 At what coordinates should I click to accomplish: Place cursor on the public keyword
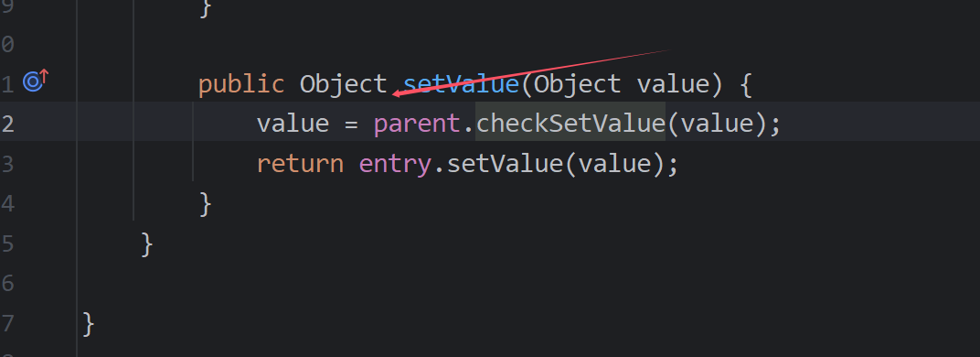240,85
